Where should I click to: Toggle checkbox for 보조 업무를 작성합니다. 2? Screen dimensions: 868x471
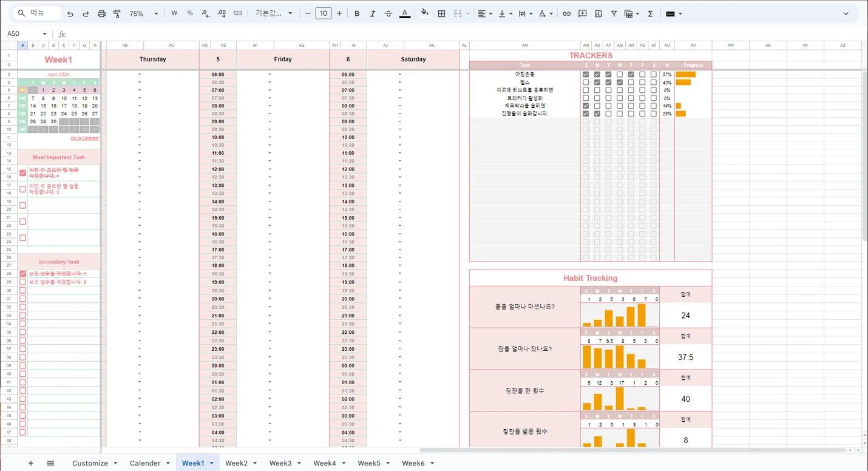[22, 282]
